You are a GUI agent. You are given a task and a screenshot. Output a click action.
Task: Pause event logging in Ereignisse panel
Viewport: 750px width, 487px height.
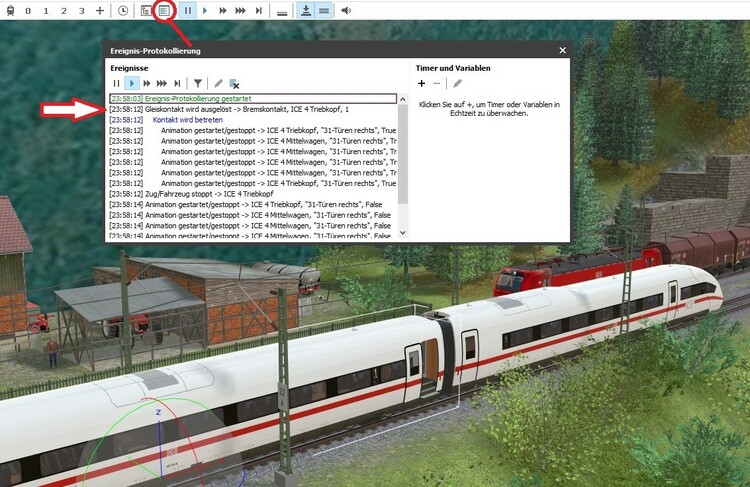[x=116, y=83]
